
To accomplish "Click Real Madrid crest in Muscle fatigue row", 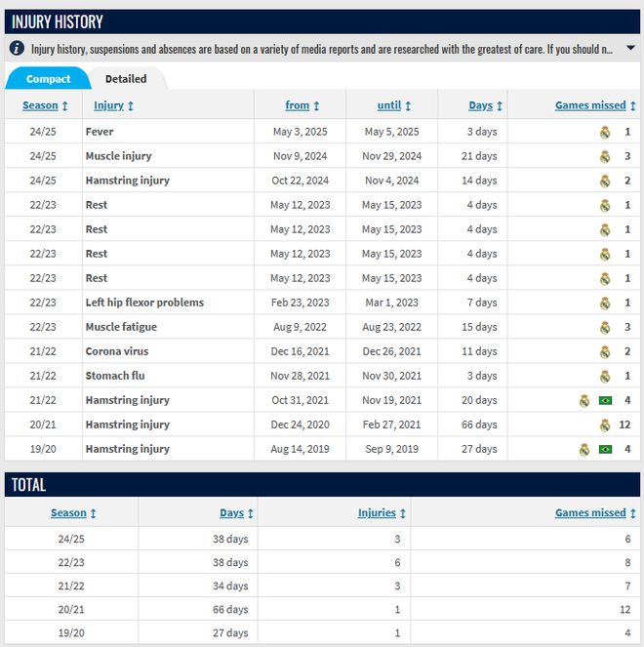I will (x=605, y=328).
